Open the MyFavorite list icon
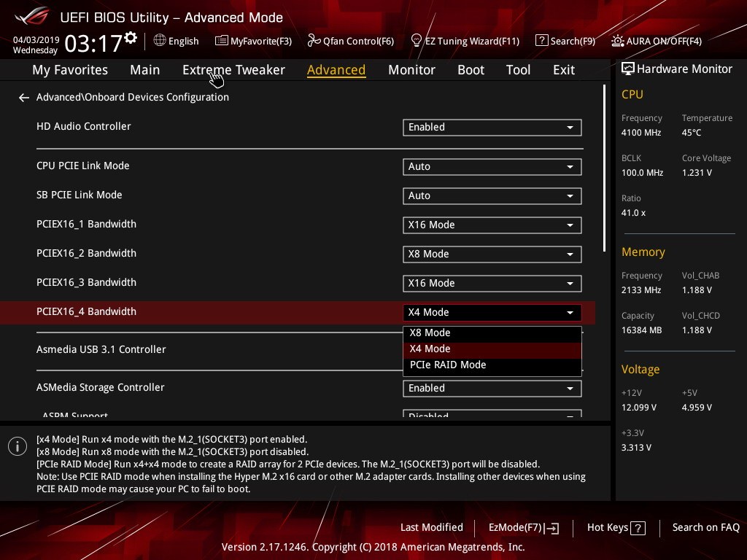Viewport: 747px width, 560px height. (x=222, y=41)
